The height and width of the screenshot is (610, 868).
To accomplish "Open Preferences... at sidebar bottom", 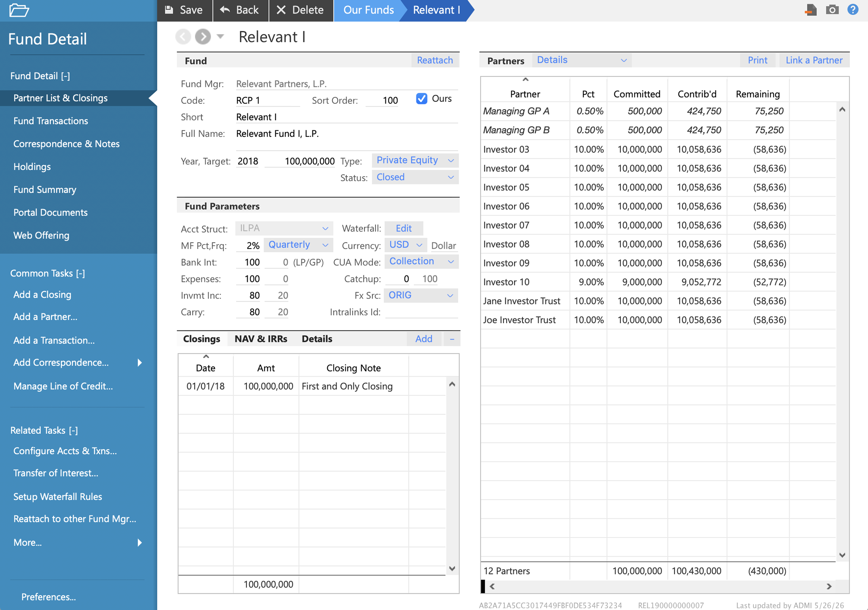I will pos(49,597).
